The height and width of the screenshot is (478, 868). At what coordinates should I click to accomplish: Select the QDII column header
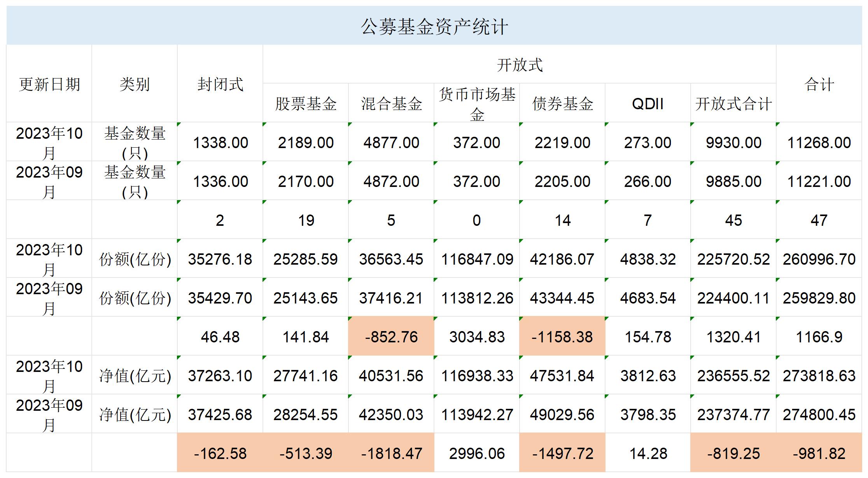[648, 103]
